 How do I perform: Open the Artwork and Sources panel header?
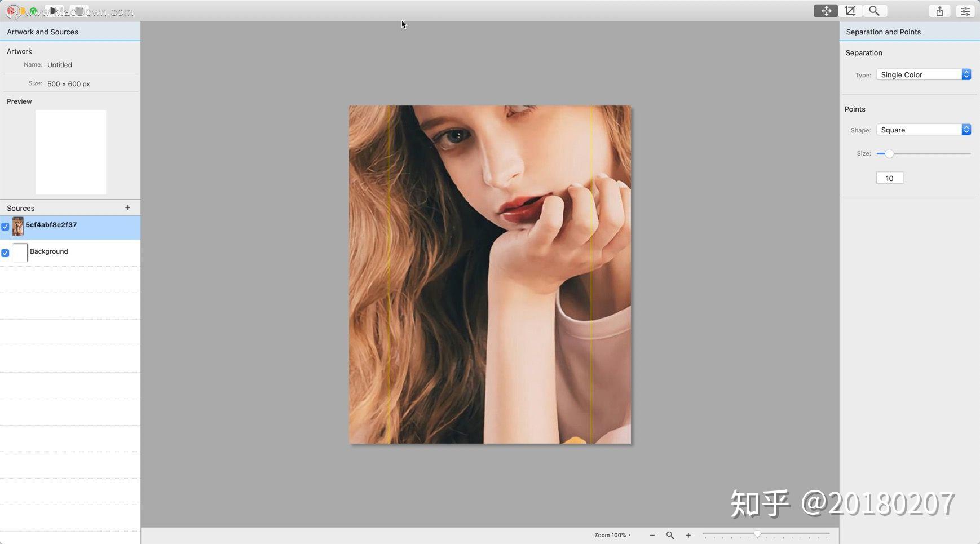click(x=42, y=32)
